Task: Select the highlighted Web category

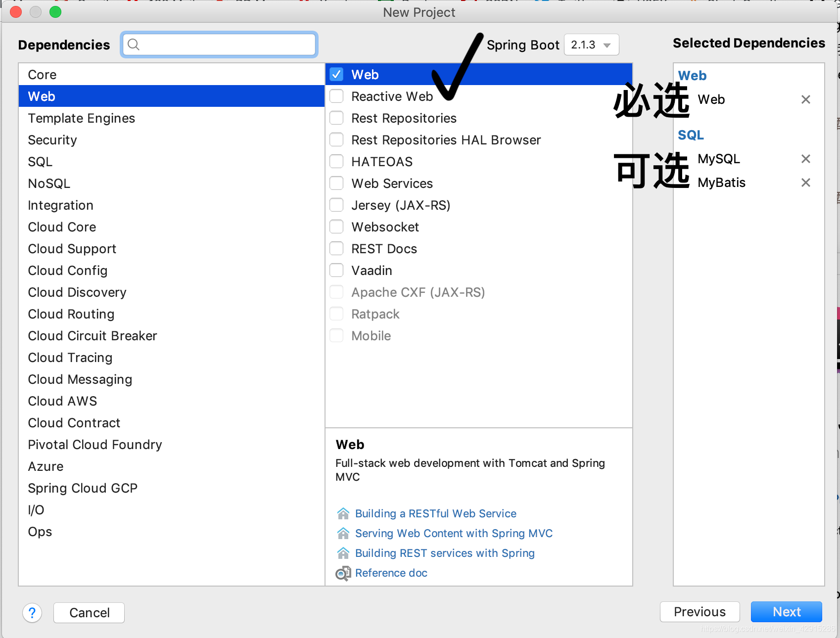Action: (x=171, y=96)
